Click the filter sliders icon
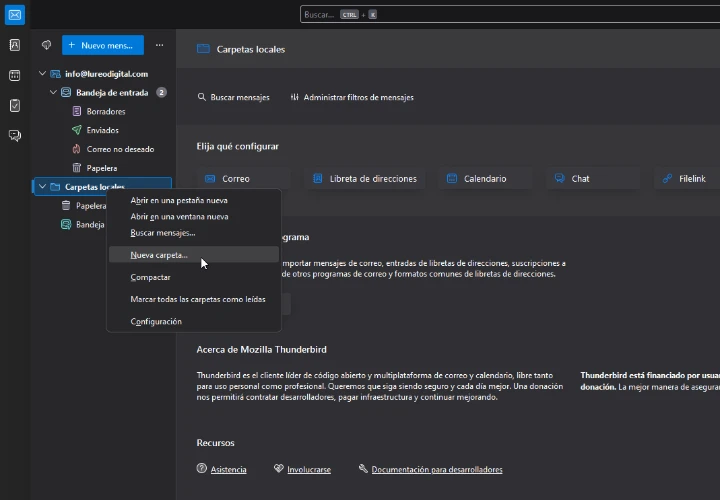The height and width of the screenshot is (500, 720). coord(295,97)
